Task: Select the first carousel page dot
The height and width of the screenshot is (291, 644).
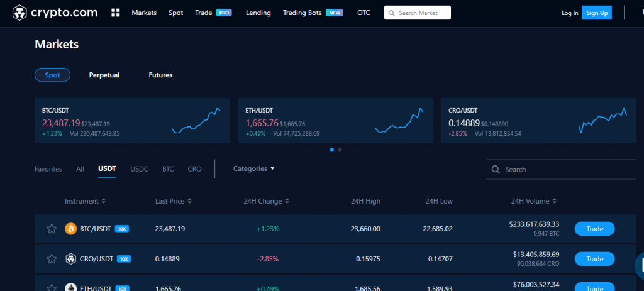Action: (x=332, y=150)
